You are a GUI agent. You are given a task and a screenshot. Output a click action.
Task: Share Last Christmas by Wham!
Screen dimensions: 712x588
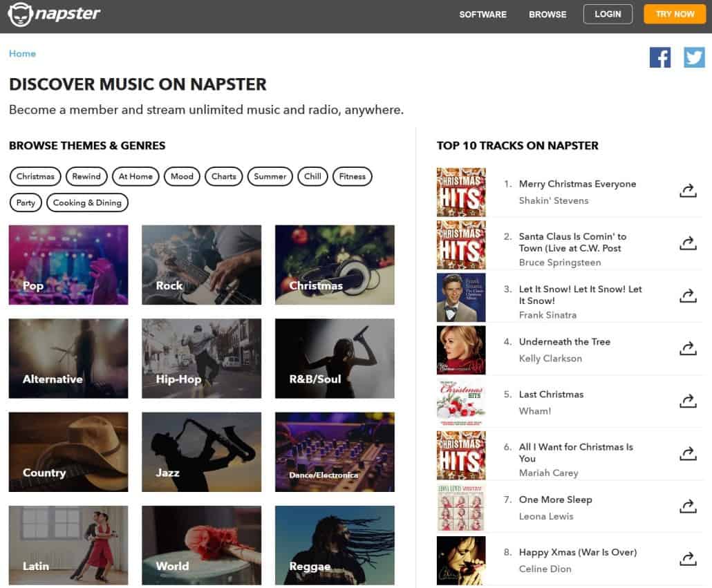(688, 401)
